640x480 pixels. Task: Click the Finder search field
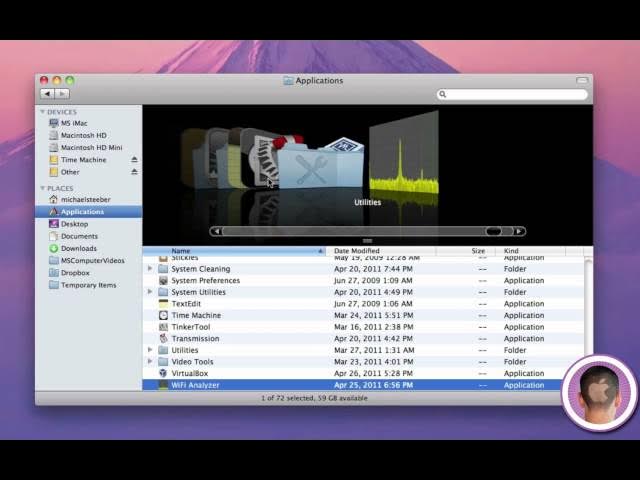[512, 94]
